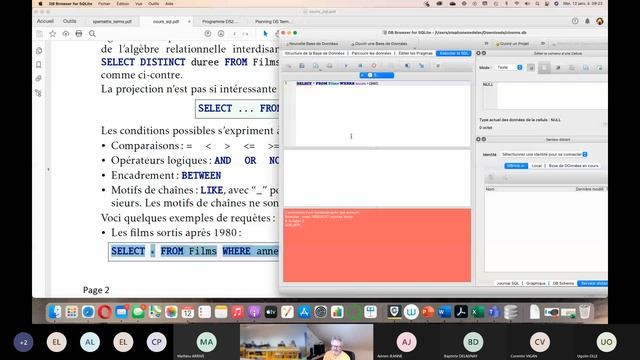Open the App Store from the Dock
Viewport: 640px width, 360px height.
304,312
